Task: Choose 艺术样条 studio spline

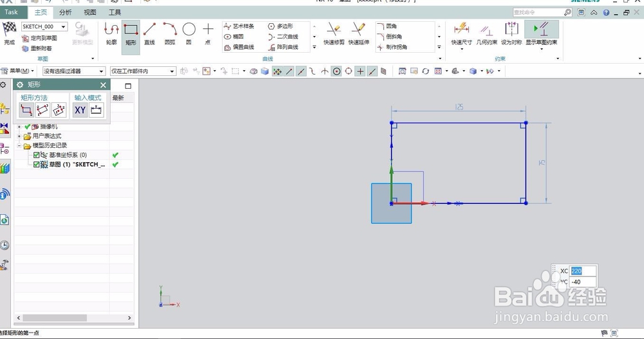Action: click(239, 26)
